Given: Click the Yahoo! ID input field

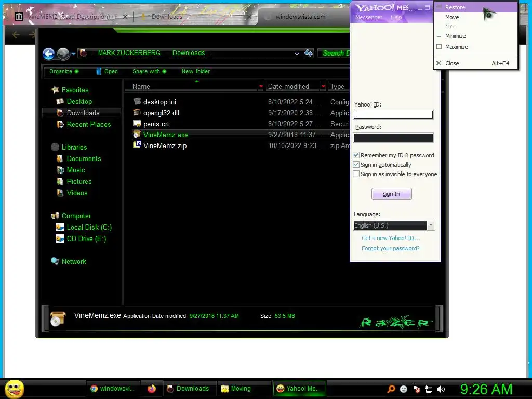Looking at the screenshot, I should click(x=393, y=115).
